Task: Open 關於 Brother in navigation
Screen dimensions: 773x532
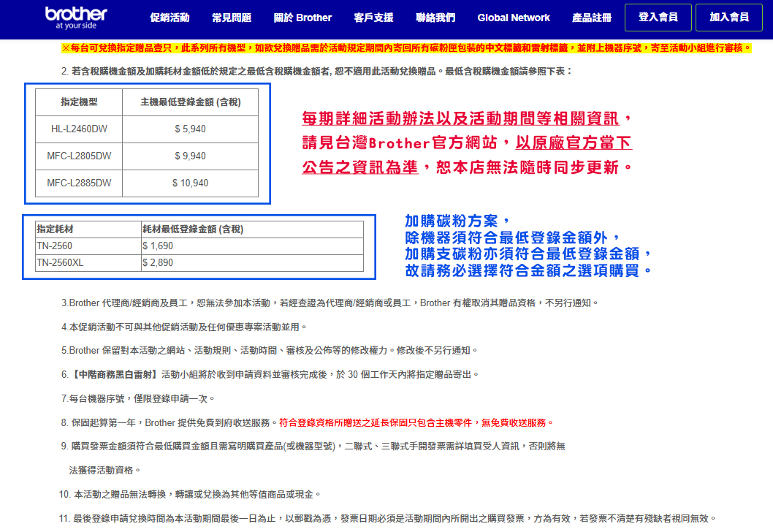Action: pos(302,18)
